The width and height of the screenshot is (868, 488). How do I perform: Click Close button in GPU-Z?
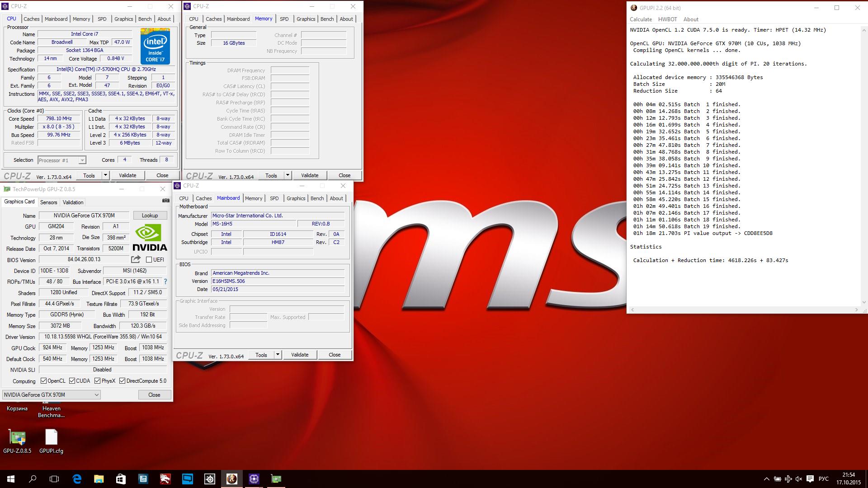(x=154, y=394)
